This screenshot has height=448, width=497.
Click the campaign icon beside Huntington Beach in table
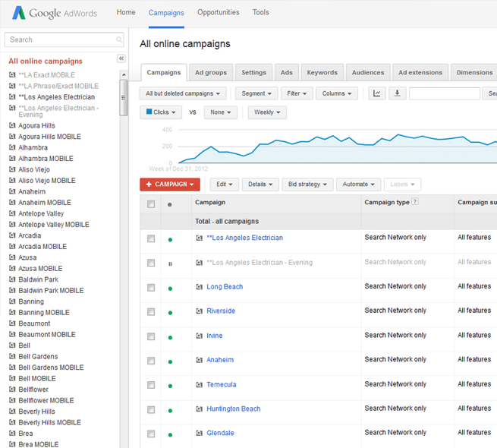pyautogui.click(x=199, y=409)
